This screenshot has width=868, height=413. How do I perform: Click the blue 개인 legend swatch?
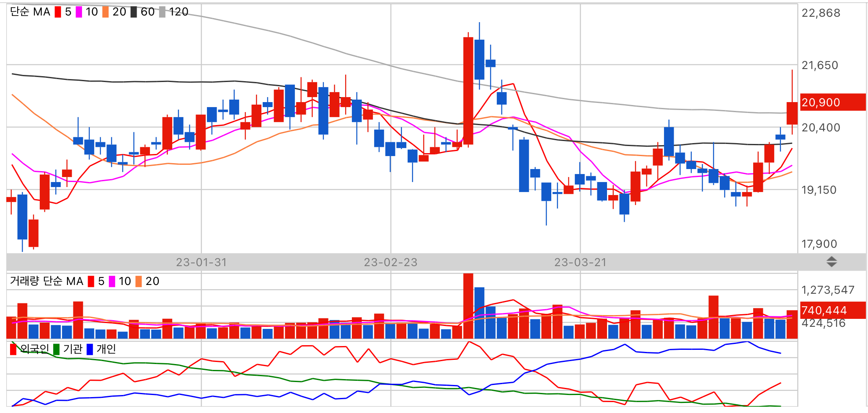[90, 349]
